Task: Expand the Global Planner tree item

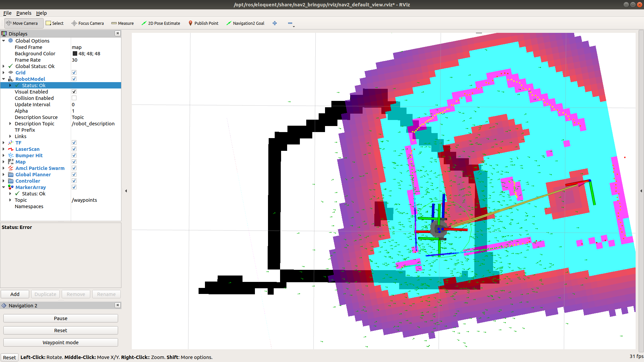Action: (x=4, y=175)
